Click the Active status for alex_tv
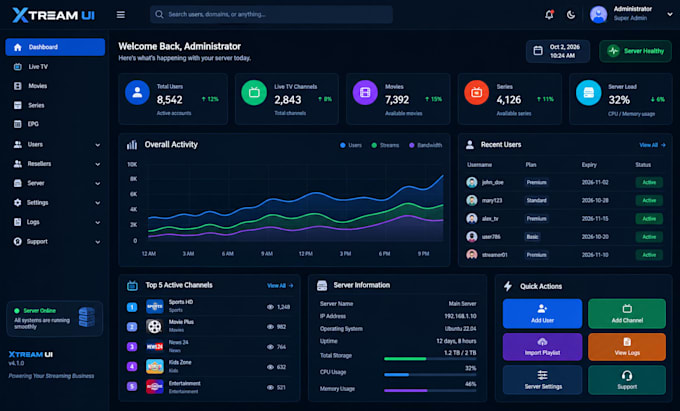Viewport: 680px width, 411px height. (649, 219)
